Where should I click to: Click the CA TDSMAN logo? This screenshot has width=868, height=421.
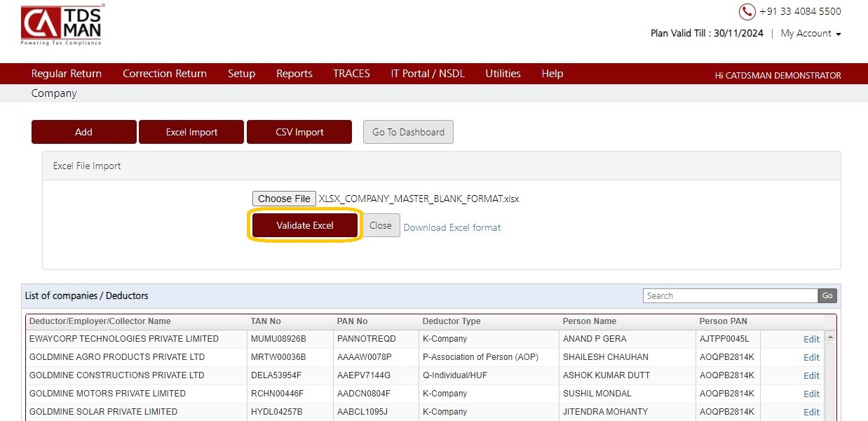coord(62,25)
